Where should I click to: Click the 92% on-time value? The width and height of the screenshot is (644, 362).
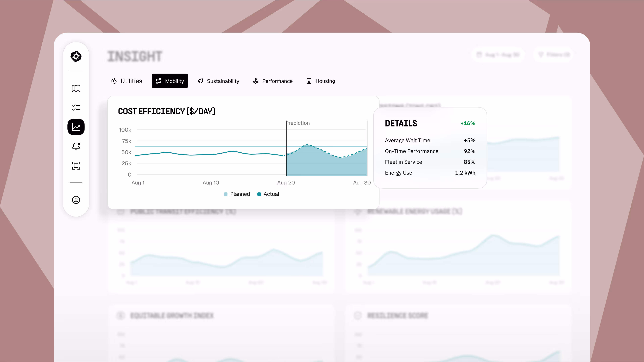[x=470, y=151]
